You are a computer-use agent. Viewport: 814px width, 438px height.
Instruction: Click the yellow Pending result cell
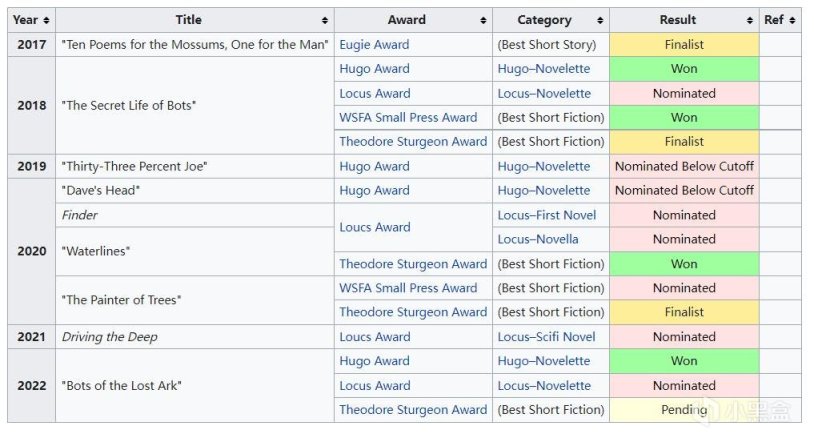[x=684, y=410]
